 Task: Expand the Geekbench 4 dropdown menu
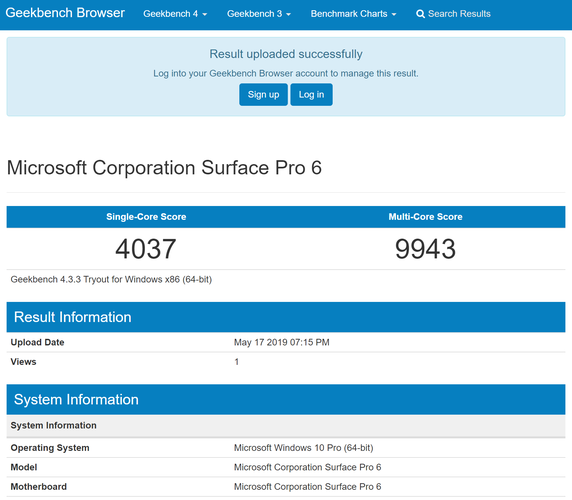coord(175,14)
